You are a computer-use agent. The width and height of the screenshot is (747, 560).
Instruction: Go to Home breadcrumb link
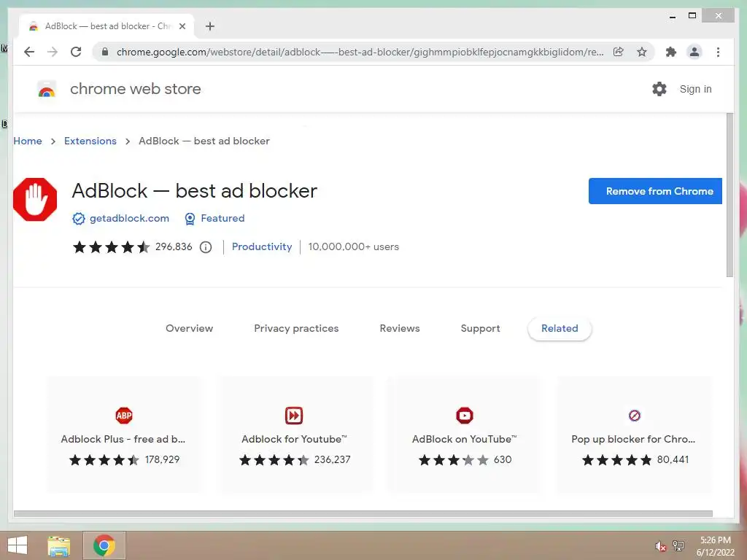pyautogui.click(x=28, y=141)
